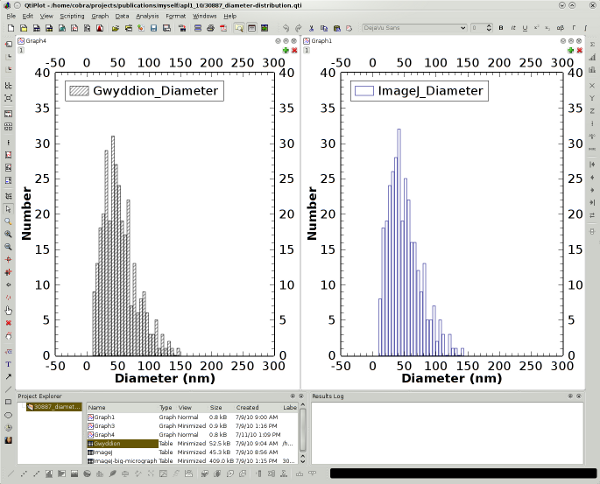Click the New Graph toolbar icon
Screen dimensions: 600x484
pyautogui.click(x=74, y=28)
